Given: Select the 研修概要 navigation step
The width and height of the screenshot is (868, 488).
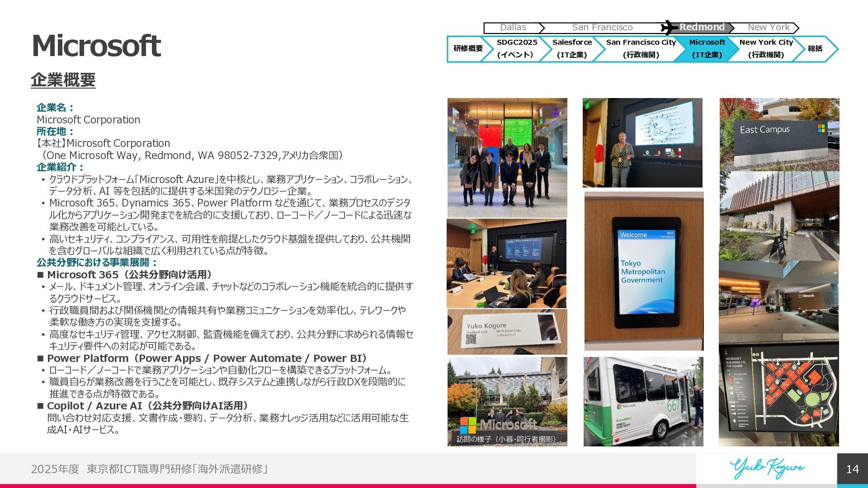Looking at the screenshot, I should click(468, 48).
